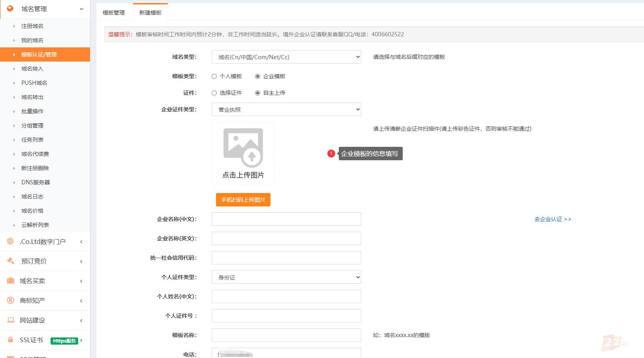The width and height of the screenshot is (644, 358).
Task: Click the auction gavel icon for 预订竞价
Action: pos(11,261)
